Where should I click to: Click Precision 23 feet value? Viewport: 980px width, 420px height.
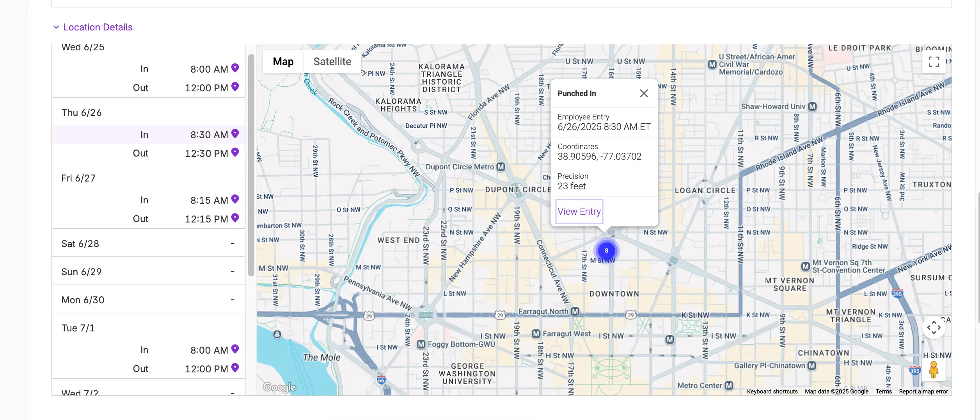[x=572, y=186]
